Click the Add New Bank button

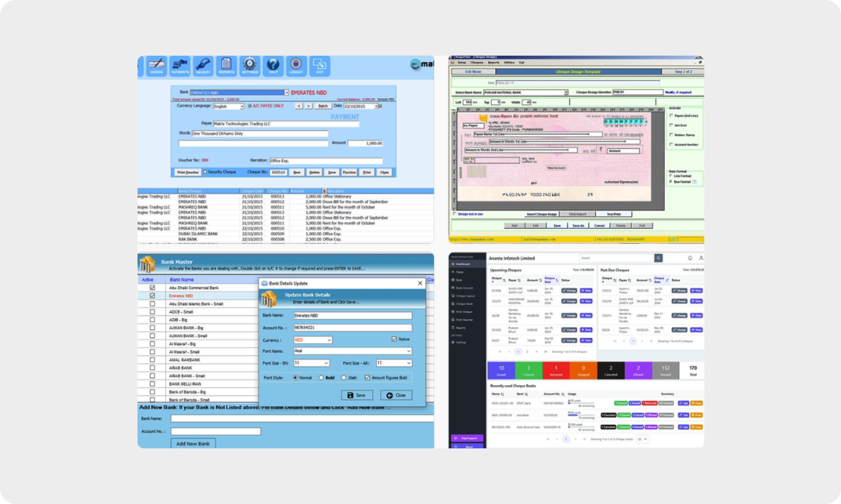click(x=193, y=444)
